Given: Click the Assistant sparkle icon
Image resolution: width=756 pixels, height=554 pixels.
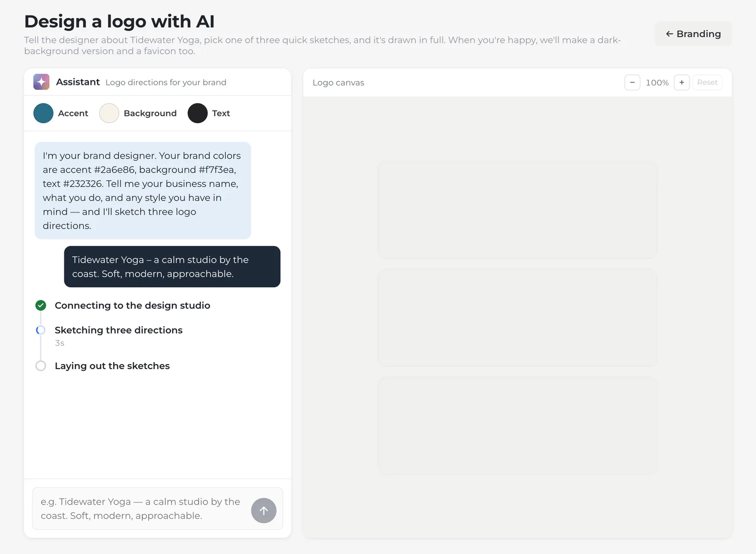Looking at the screenshot, I should pyautogui.click(x=41, y=82).
